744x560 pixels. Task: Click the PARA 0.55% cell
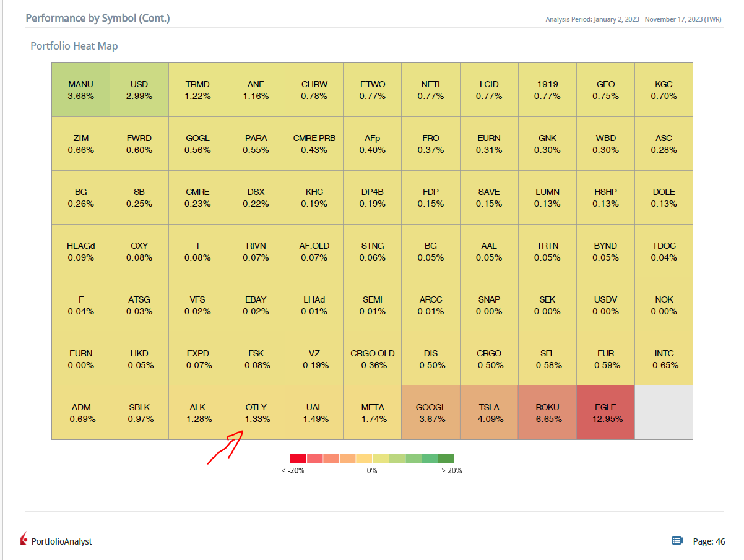click(256, 144)
